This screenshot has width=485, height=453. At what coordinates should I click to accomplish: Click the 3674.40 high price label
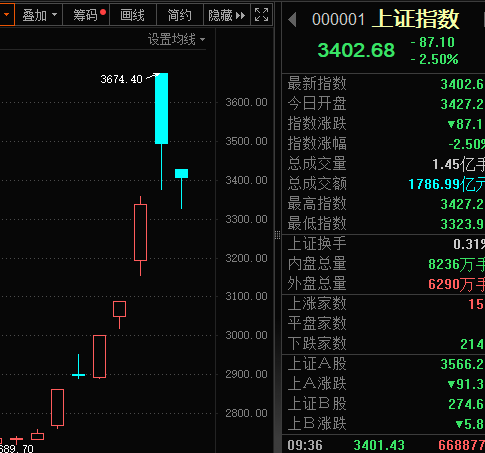click(x=122, y=79)
